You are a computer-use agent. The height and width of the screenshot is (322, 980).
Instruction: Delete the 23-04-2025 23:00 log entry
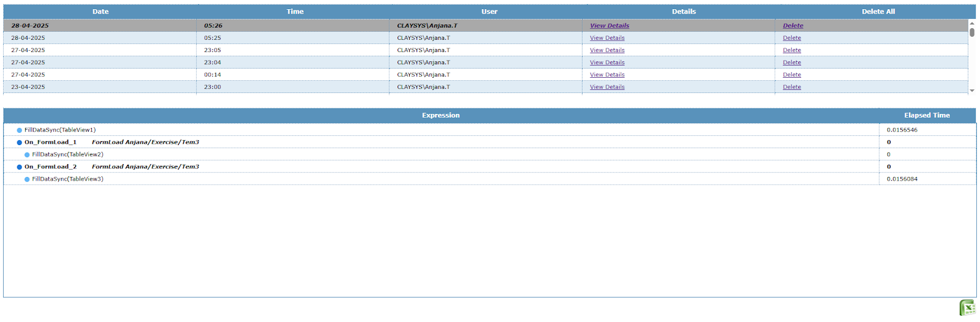pos(792,87)
